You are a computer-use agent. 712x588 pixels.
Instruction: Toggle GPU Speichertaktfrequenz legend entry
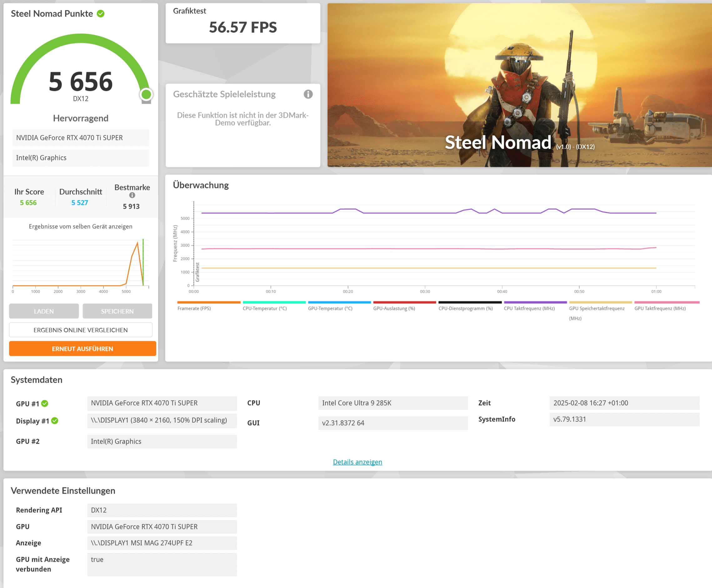(597, 308)
